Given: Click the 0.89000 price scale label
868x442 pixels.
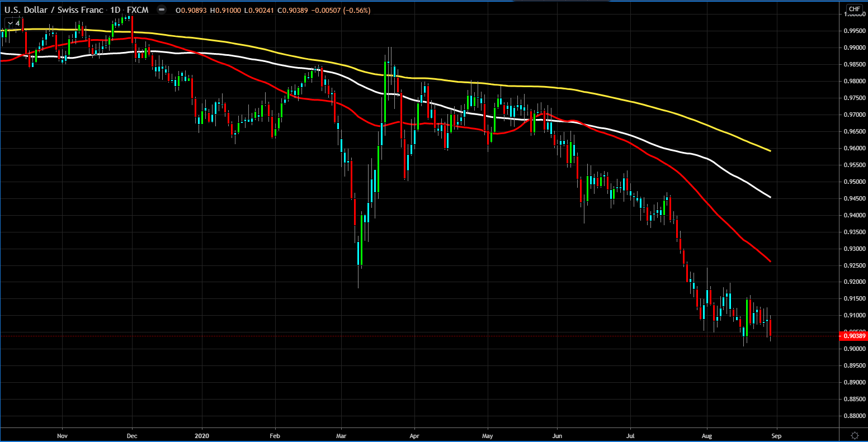Looking at the screenshot, I should (855, 383).
